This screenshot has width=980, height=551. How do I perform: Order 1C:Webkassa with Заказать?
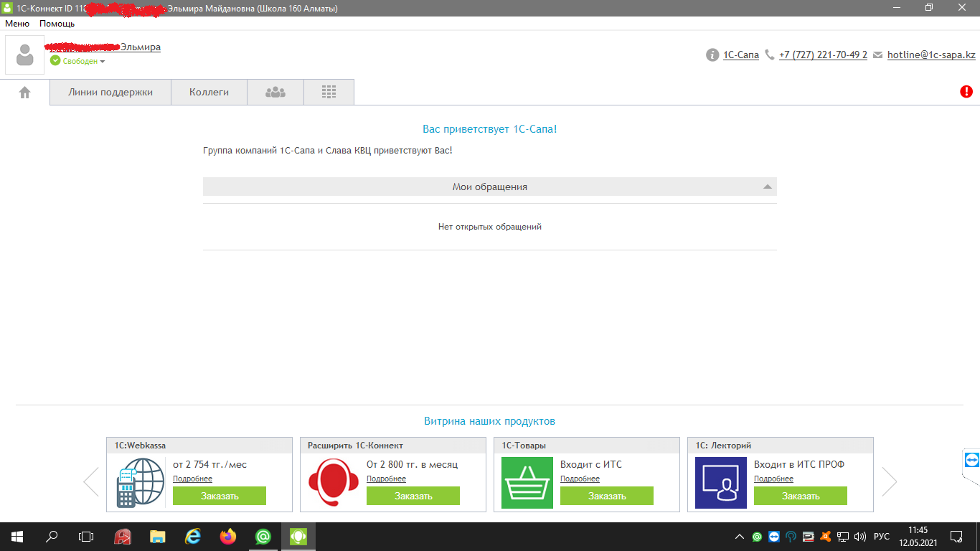coord(220,496)
